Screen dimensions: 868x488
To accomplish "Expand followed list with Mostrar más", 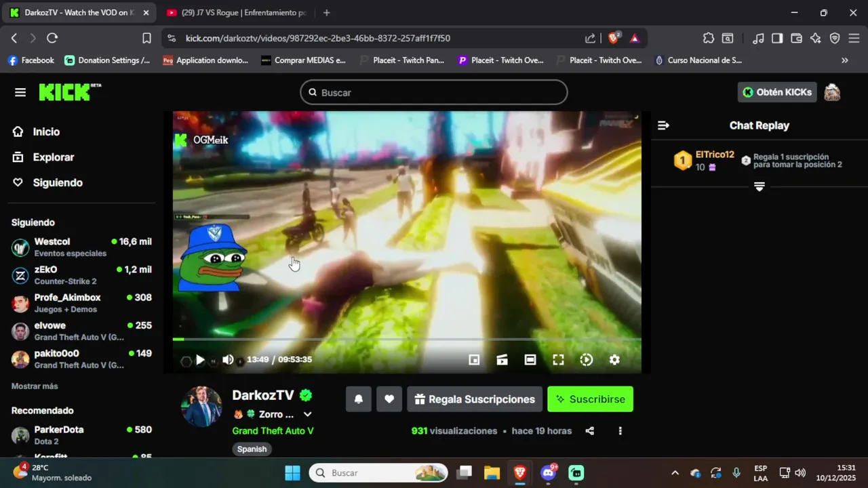I will coord(35,386).
